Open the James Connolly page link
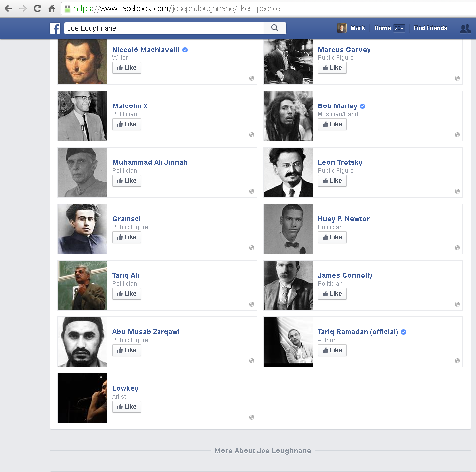Screen dimensions: 476x472 [345, 275]
